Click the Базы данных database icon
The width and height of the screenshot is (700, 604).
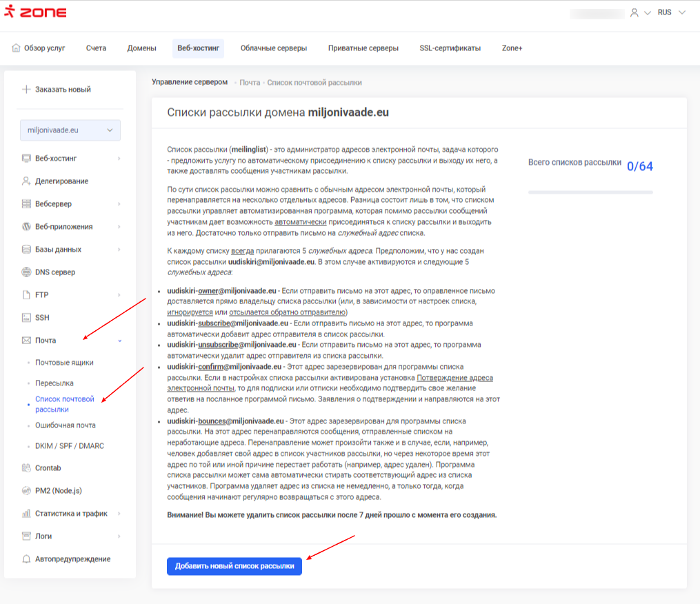click(x=26, y=250)
